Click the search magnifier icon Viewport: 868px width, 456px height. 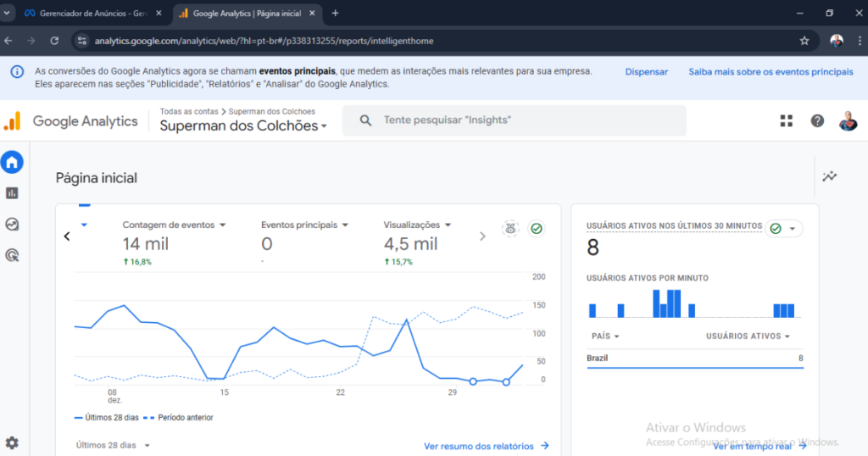pos(365,120)
